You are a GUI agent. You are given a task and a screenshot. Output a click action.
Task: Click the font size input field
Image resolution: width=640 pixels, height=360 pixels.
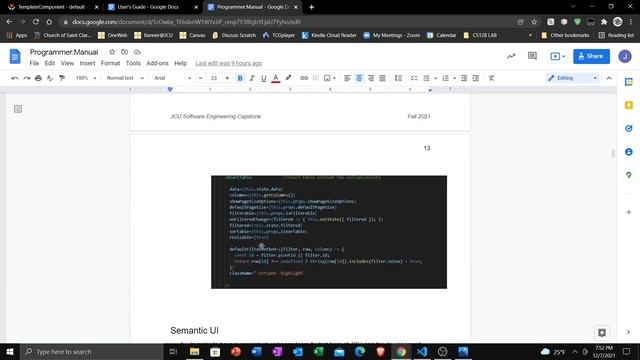click(x=214, y=78)
